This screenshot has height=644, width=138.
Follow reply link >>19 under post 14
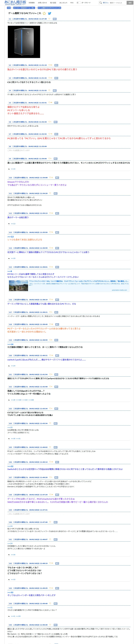tap(13, 258)
